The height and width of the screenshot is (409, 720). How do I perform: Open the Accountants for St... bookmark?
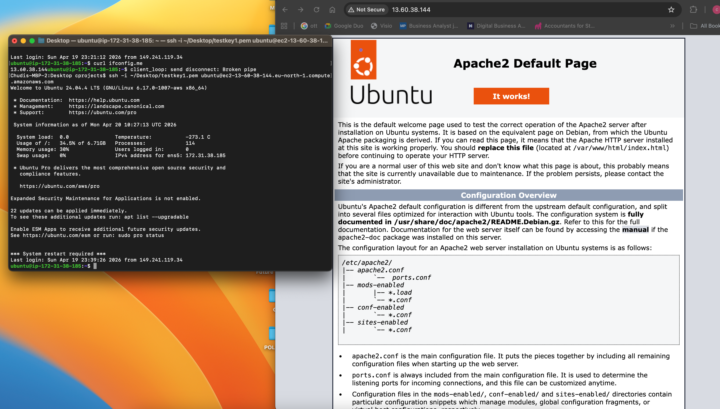(564, 26)
